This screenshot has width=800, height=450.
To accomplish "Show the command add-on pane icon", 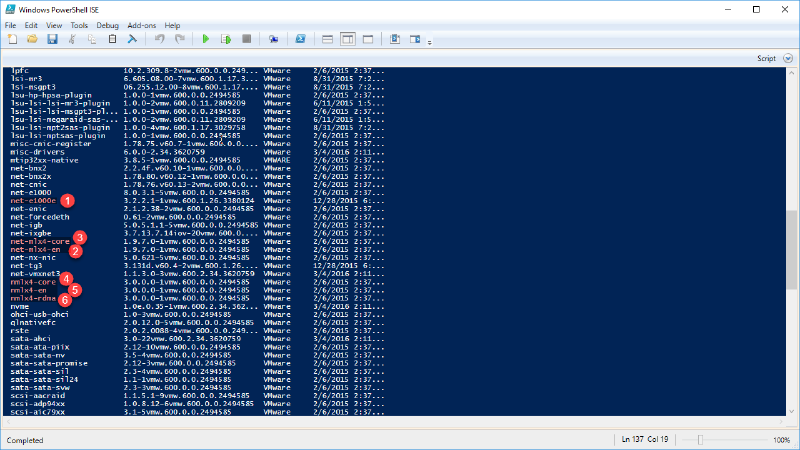I will [x=415, y=39].
